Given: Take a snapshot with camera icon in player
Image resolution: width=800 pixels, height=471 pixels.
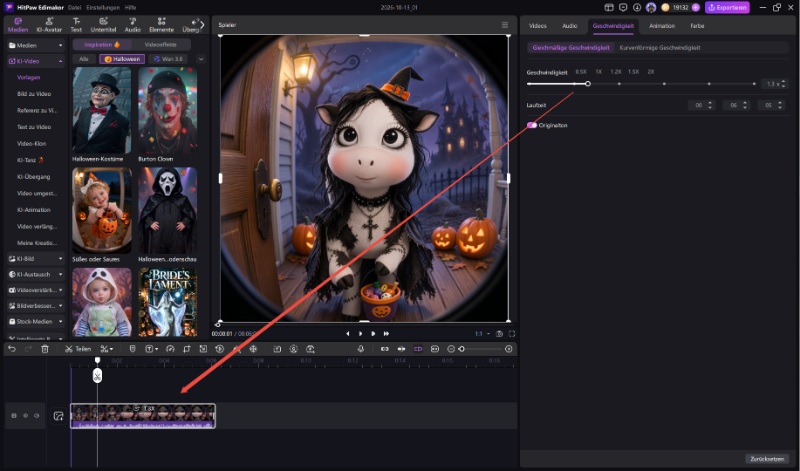Looking at the screenshot, I should (499, 334).
